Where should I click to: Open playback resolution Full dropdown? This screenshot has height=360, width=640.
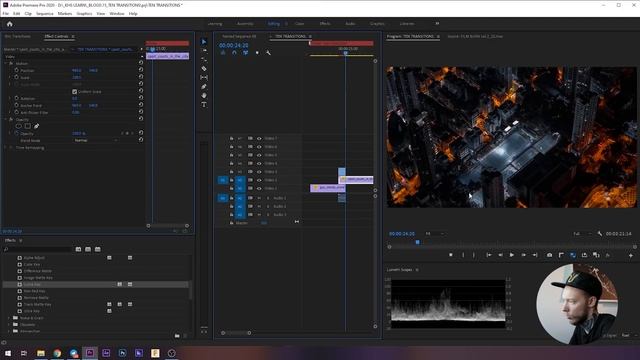[582, 233]
